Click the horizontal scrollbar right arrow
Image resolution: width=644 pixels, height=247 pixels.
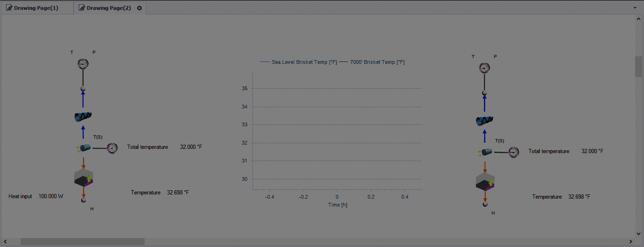tap(630, 241)
